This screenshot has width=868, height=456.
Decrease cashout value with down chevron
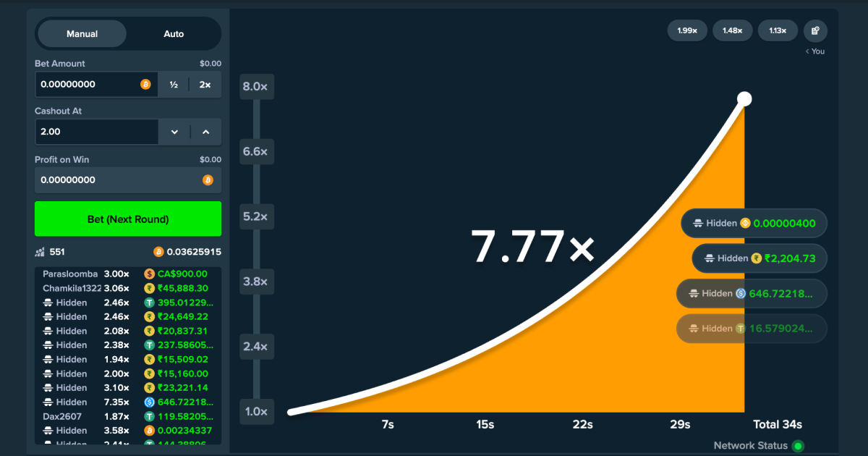(174, 132)
